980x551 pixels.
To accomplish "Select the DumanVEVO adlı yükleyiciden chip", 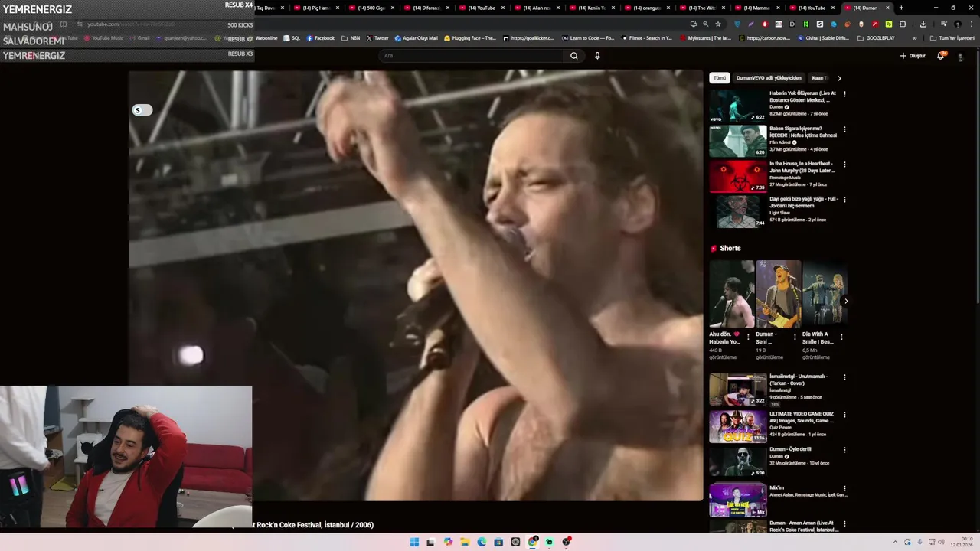I will tap(769, 77).
